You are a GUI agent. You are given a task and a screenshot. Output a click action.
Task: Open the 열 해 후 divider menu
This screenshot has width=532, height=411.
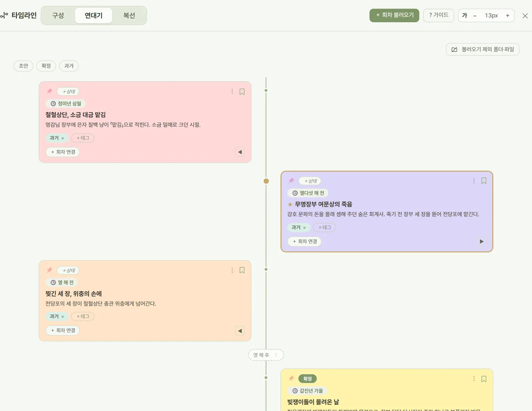click(276, 355)
